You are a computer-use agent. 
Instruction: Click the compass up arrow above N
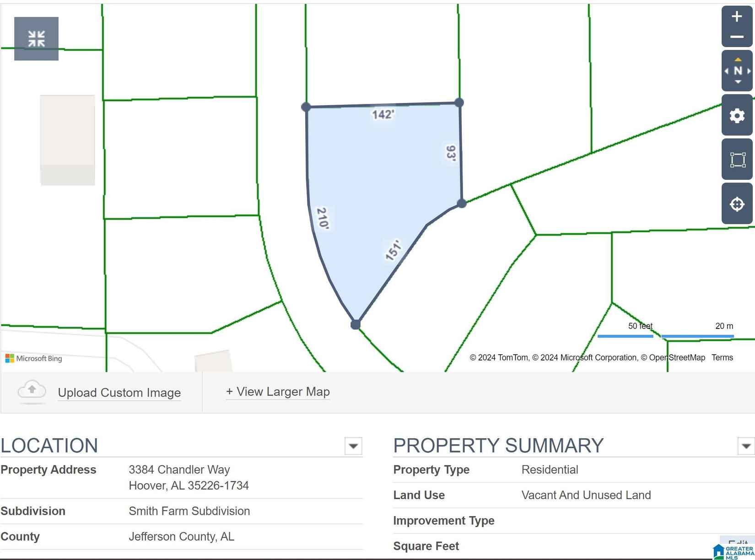click(738, 60)
